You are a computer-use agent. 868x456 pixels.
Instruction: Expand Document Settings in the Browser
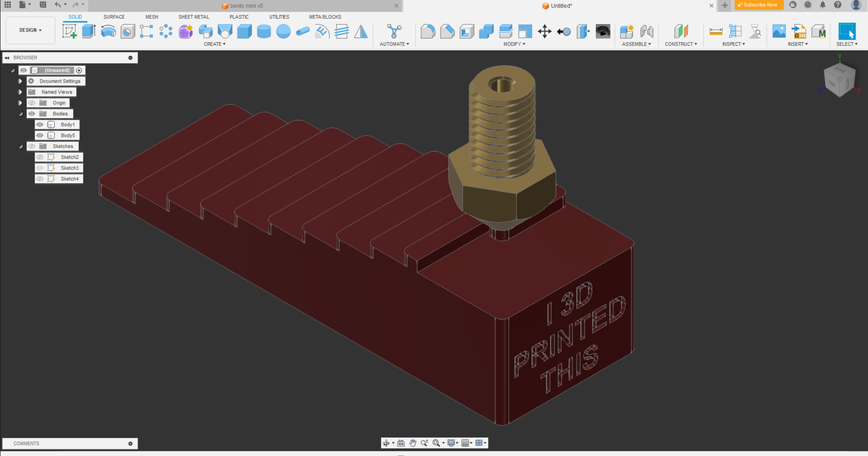coord(20,80)
